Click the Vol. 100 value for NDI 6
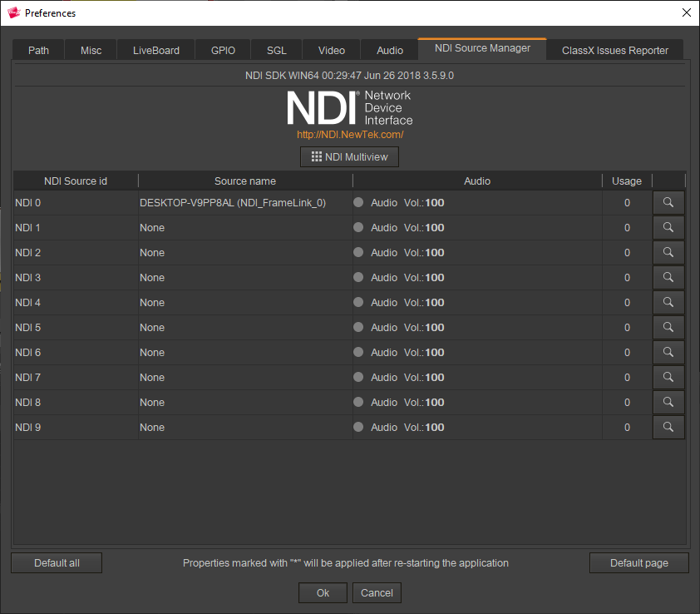 434,352
